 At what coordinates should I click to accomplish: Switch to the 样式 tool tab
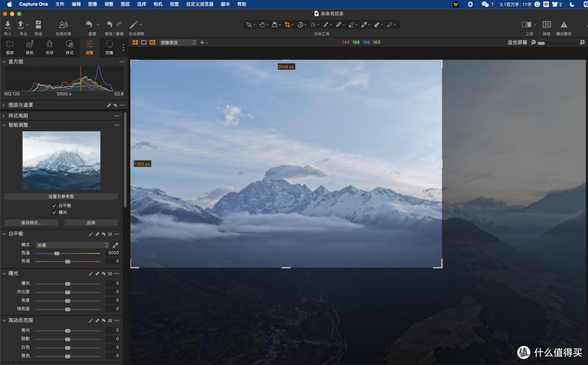click(69, 47)
